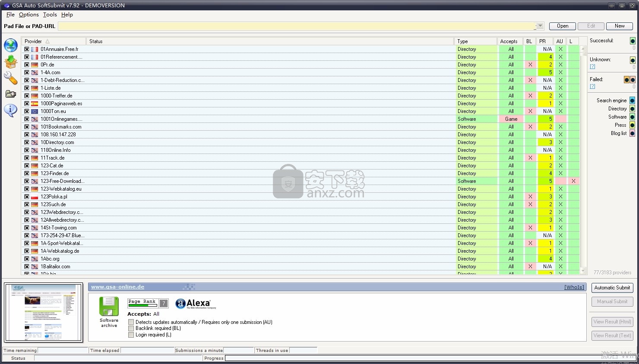Screen dimensions: 639x364
Task: Click the Software archive floppy disk icon
Action: click(109, 307)
